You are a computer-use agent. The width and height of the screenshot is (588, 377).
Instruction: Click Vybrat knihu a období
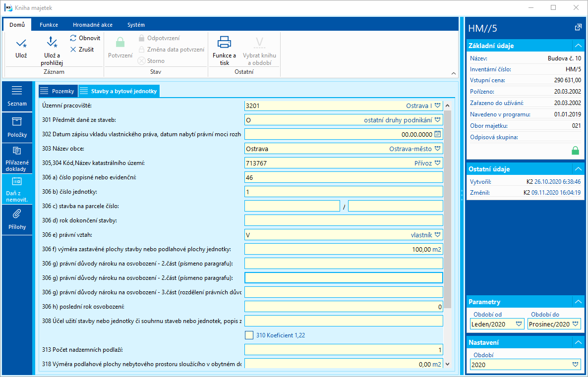[x=259, y=51]
